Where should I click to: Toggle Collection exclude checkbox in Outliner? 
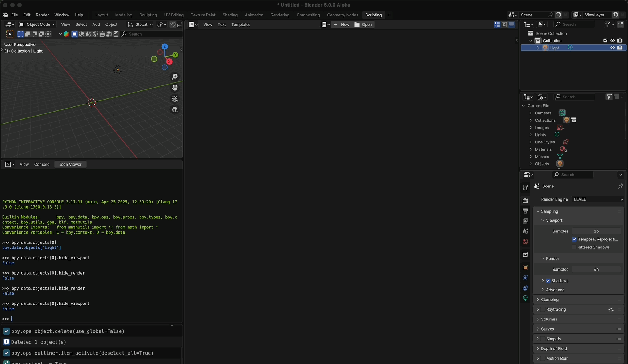605,41
